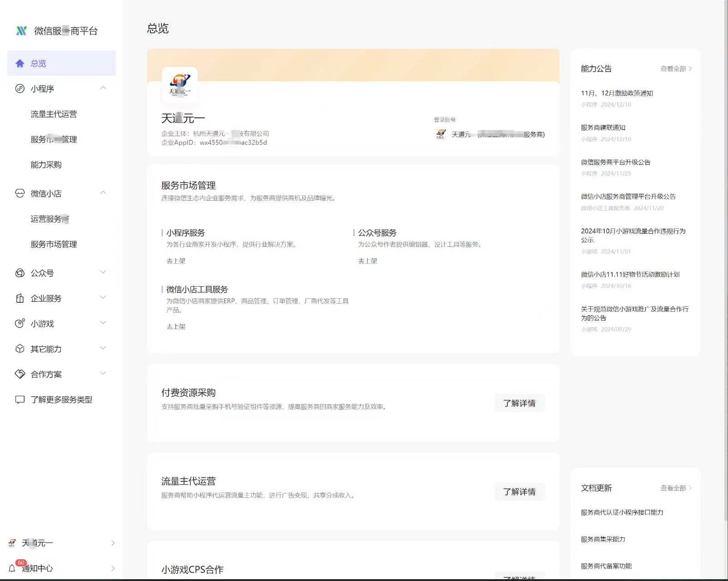The image size is (728, 581).
Task: Click the 公众号服务 heading
Action: point(377,233)
